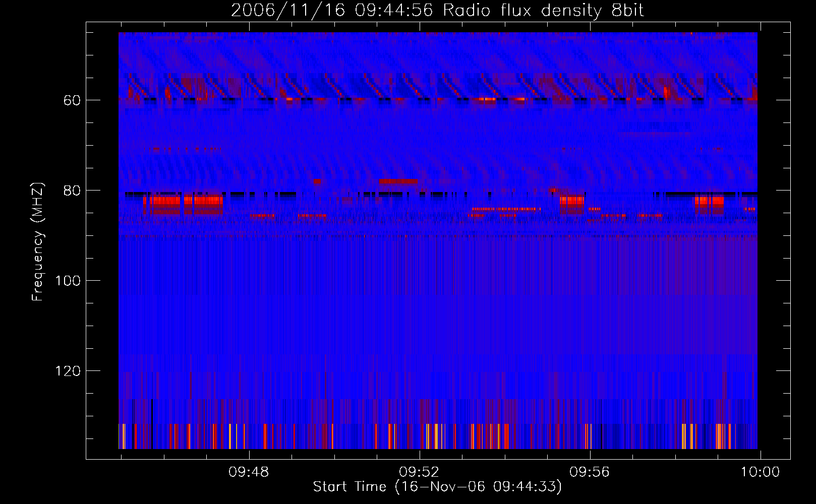Click the '60' frequency tick label
This screenshot has width=816, height=504.
[x=72, y=100]
